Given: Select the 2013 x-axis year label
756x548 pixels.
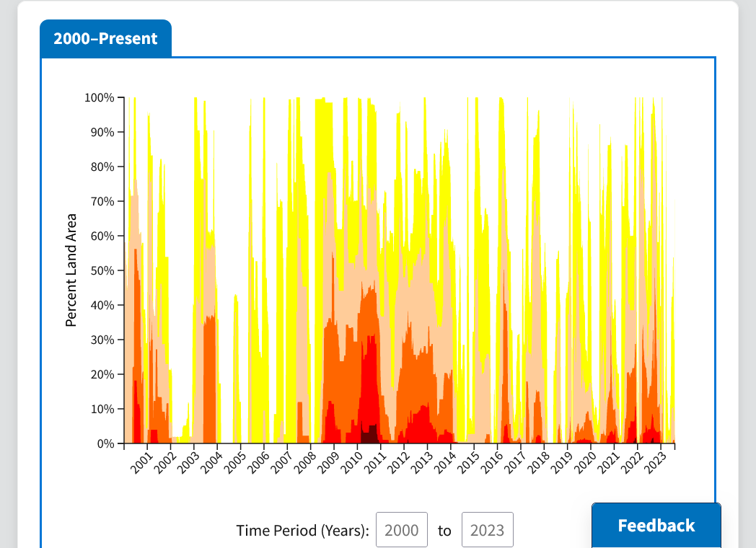Looking at the screenshot, I should (x=422, y=463).
